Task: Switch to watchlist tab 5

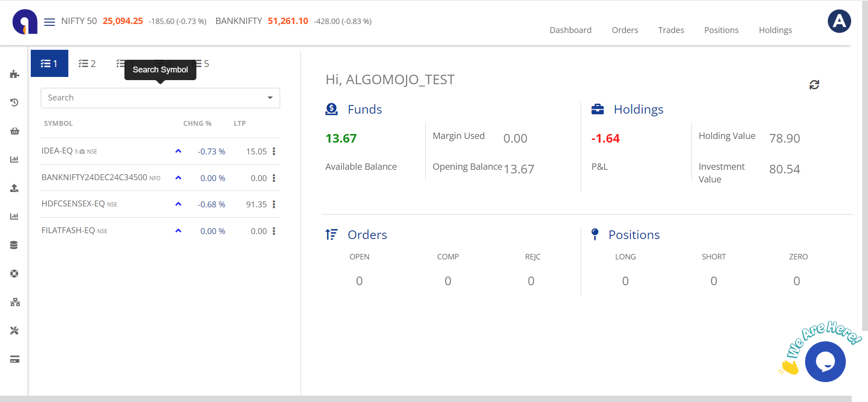Action: pyautogui.click(x=201, y=63)
